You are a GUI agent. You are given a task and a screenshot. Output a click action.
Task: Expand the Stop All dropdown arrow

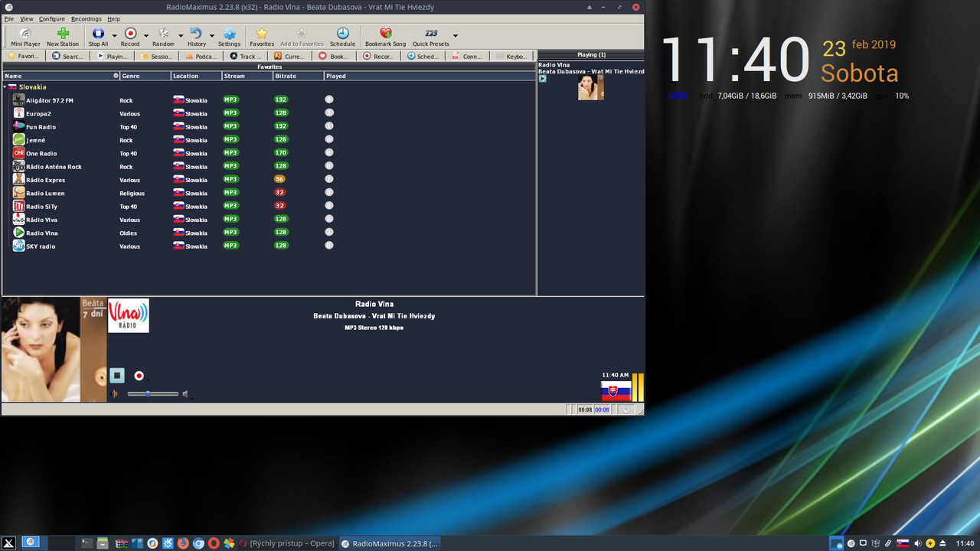pos(114,36)
